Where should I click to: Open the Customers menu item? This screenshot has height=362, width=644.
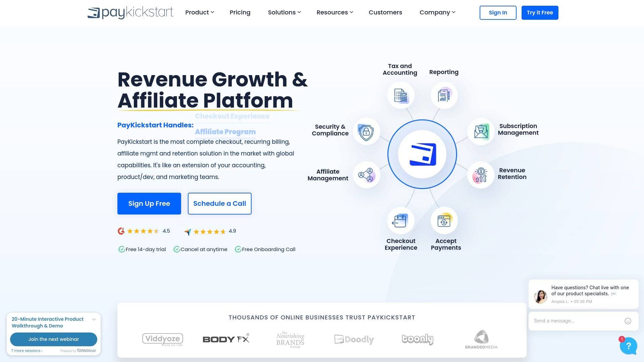385,12
